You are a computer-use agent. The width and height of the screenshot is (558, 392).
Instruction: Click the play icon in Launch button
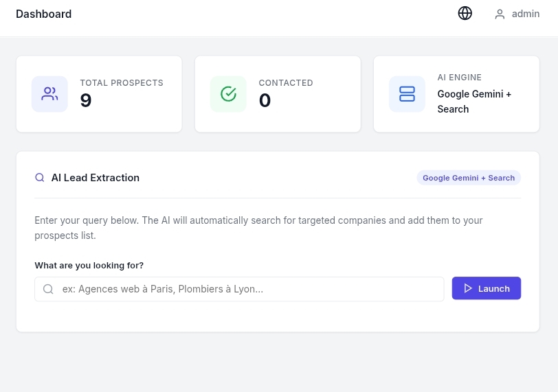[468, 288]
